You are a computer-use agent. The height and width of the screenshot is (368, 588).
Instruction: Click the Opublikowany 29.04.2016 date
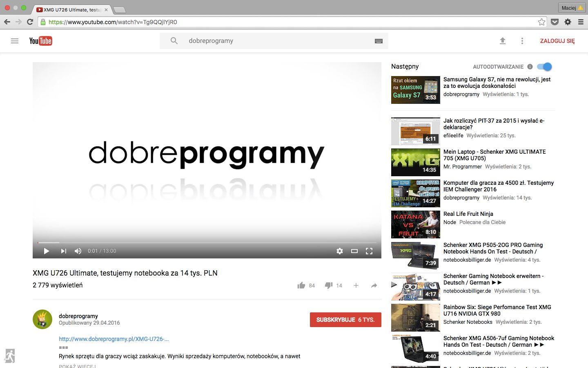[x=89, y=323]
